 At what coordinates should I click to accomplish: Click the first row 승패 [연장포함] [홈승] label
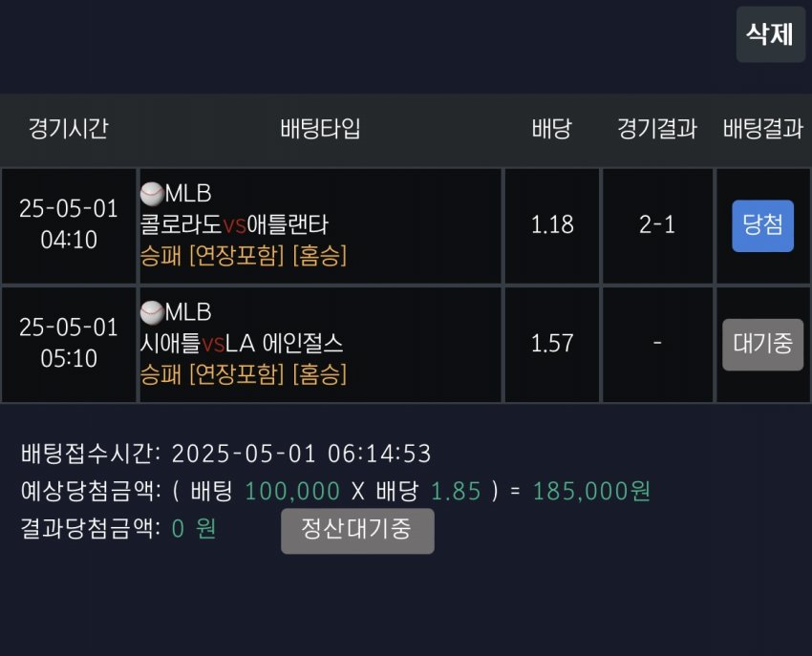(244, 256)
